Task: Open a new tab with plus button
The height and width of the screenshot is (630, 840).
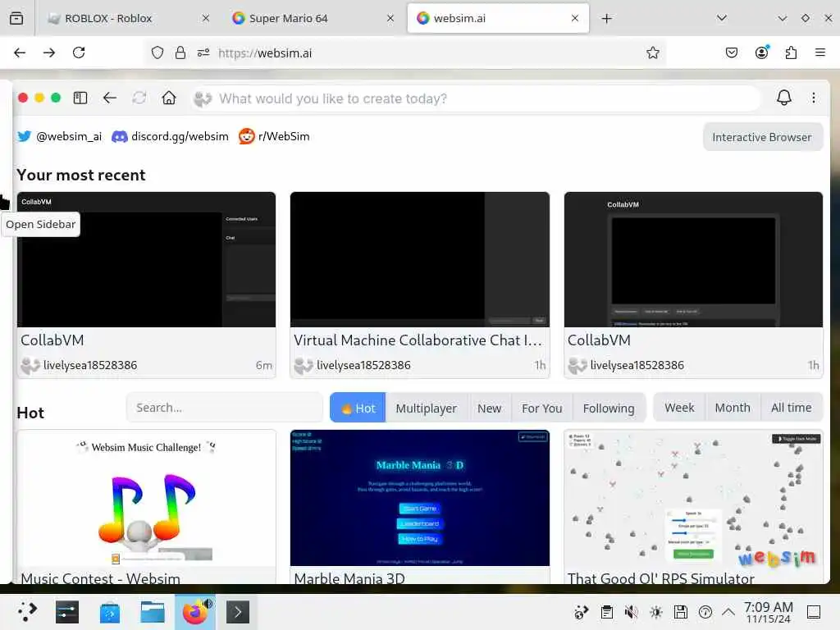Action: 606,18
